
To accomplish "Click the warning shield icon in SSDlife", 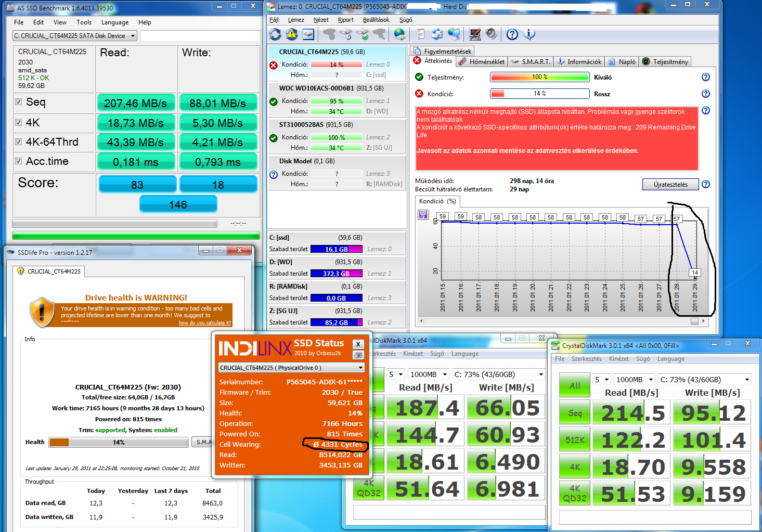I will click(42, 312).
